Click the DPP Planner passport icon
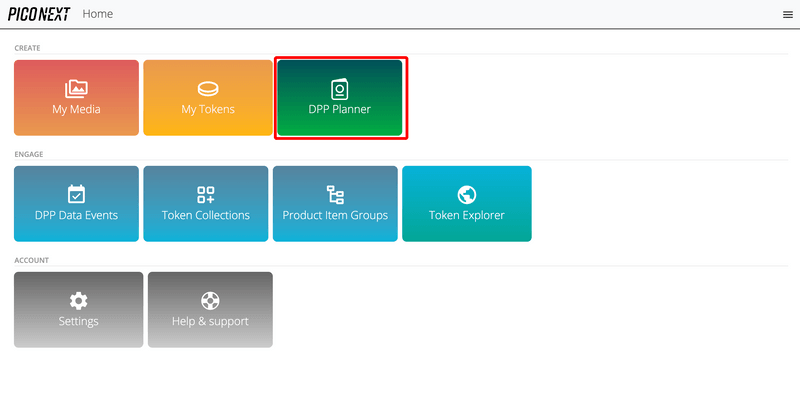This screenshot has width=800, height=417. [339, 89]
